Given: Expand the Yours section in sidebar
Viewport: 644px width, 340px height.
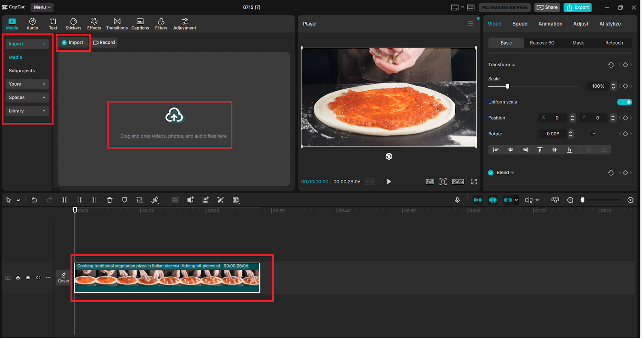Looking at the screenshot, I should pyautogui.click(x=27, y=84).
